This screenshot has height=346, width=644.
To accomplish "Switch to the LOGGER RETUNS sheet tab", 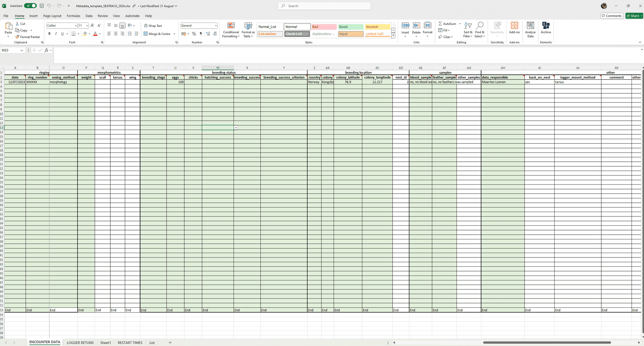I will click(x=80, y=343).
